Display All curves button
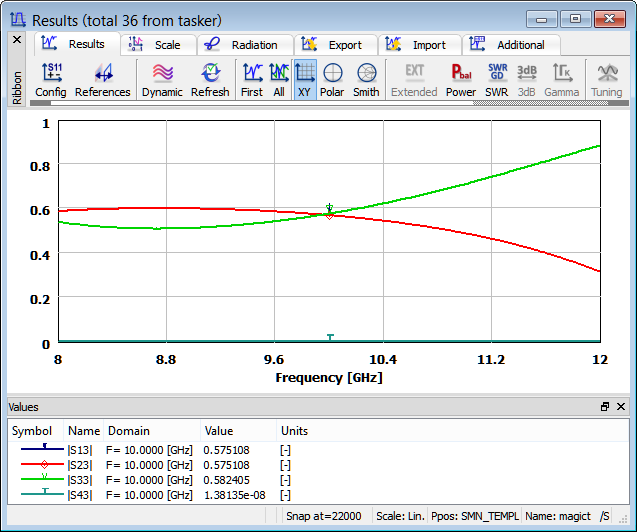The image size is (637, 532). tap(279, 79)
